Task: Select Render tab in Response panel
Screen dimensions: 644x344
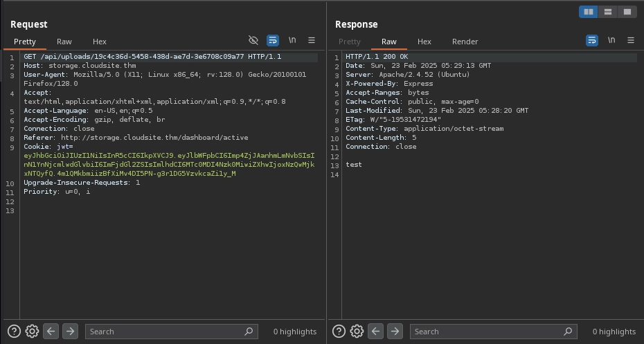Action: click(x=465, y=42)
